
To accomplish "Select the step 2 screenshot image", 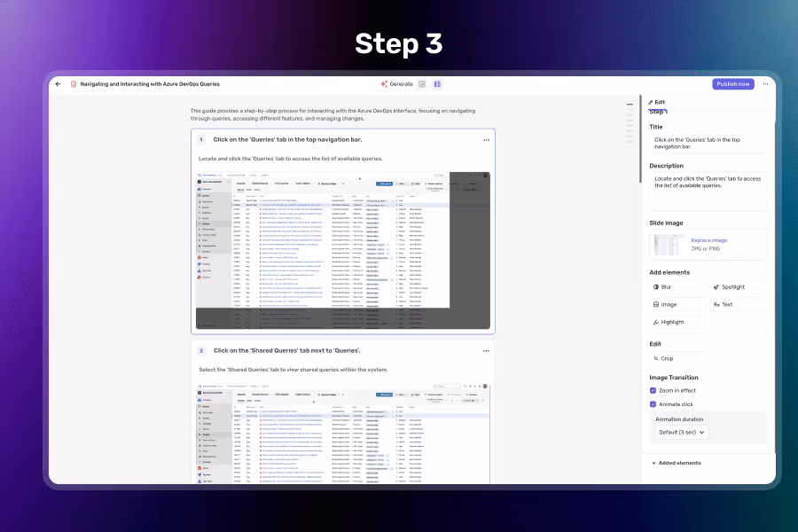I will pyautogui.click(x=343, y=434).
